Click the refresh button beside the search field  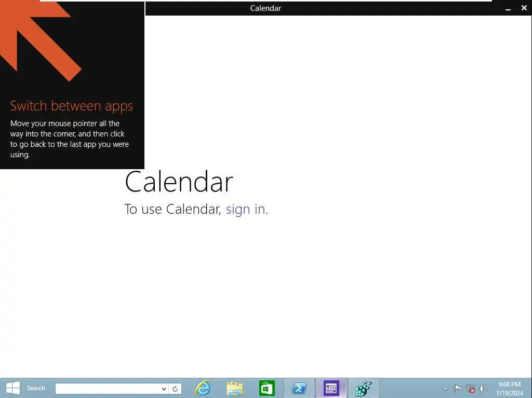(x=175, y=389)
